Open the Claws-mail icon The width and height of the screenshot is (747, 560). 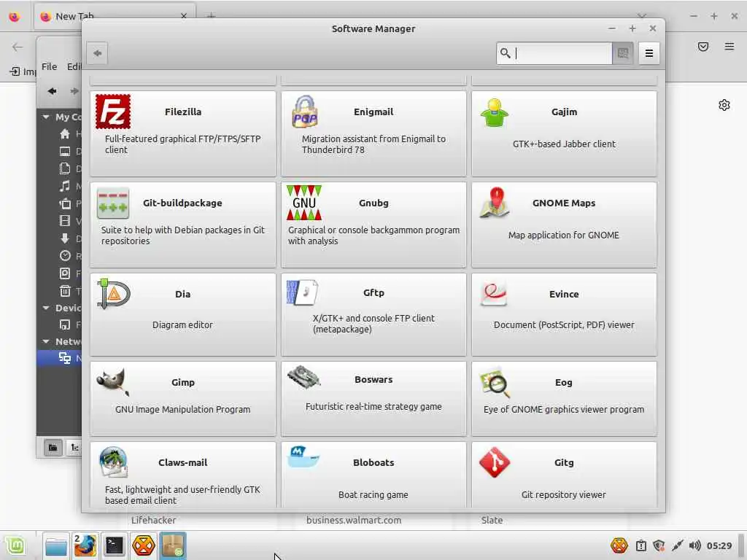click(x=113, y=462)
